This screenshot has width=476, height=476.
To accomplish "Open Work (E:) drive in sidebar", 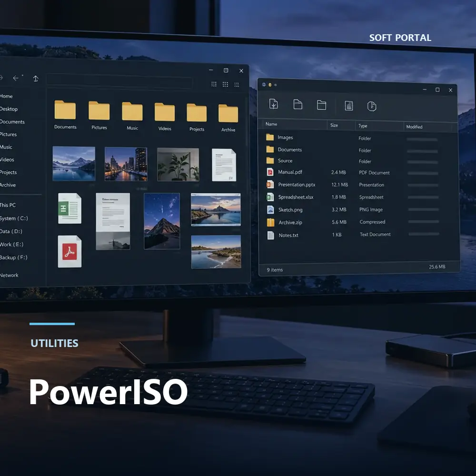I will [x=11, y=244].
